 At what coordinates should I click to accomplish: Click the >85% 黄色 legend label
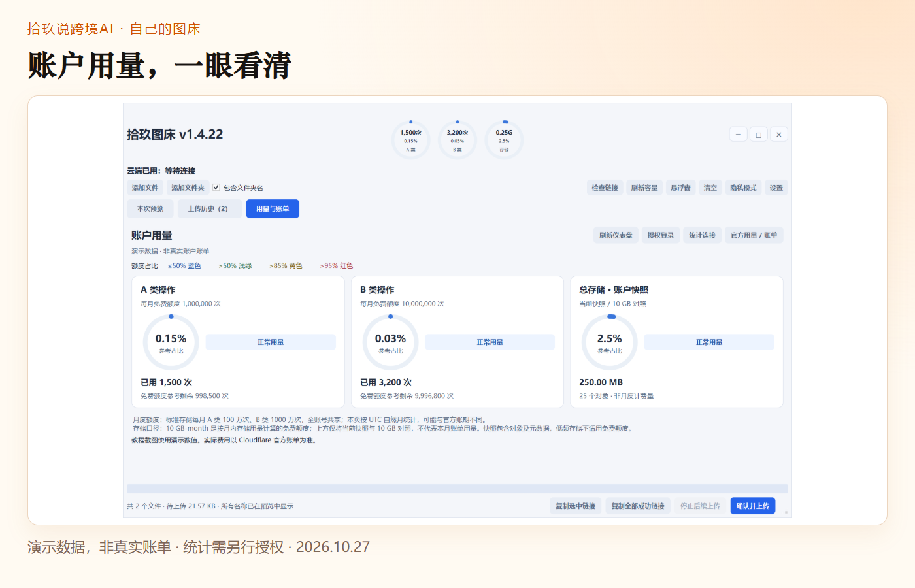[286, 266]
